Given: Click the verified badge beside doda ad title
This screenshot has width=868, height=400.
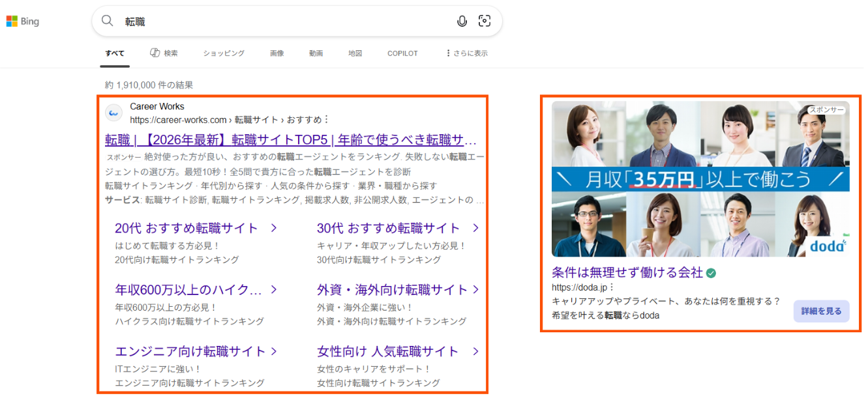Looking at the screenshot, I should [711, 273].
